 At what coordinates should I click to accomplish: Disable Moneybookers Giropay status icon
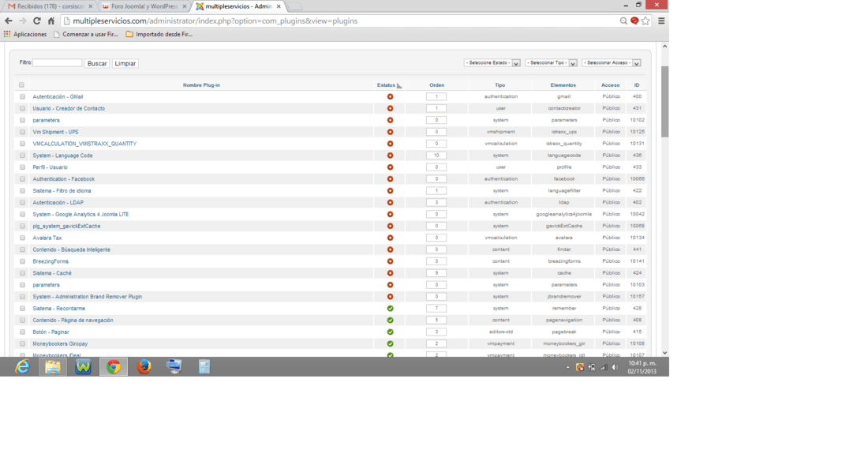coord(391,343)
